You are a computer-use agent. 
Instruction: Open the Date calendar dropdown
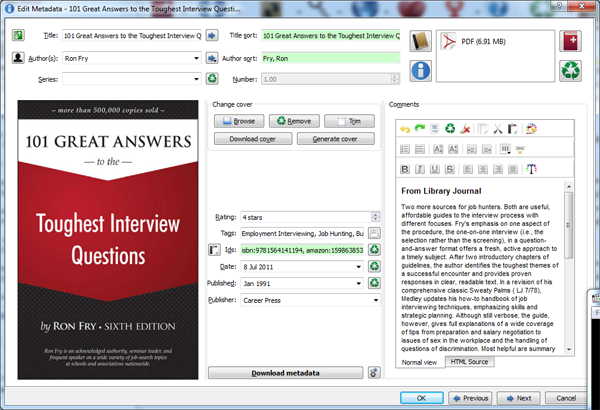point(359,267)
